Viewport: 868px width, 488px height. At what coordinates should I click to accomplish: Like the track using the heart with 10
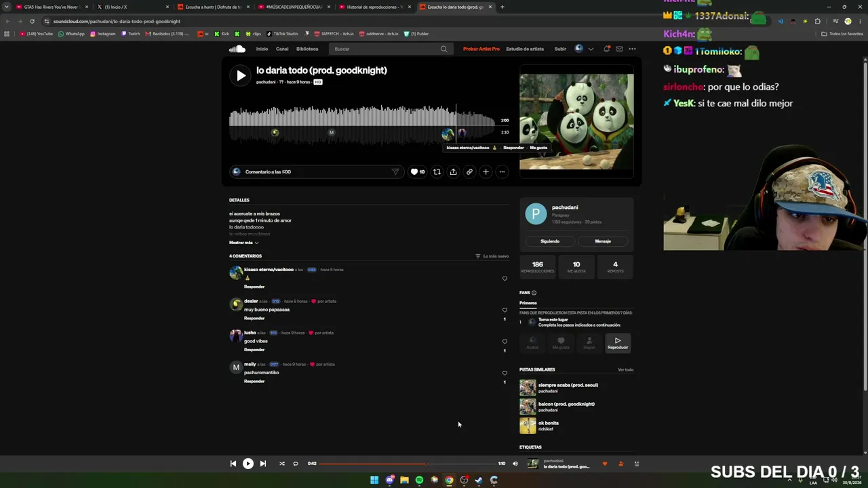point(418,172)
